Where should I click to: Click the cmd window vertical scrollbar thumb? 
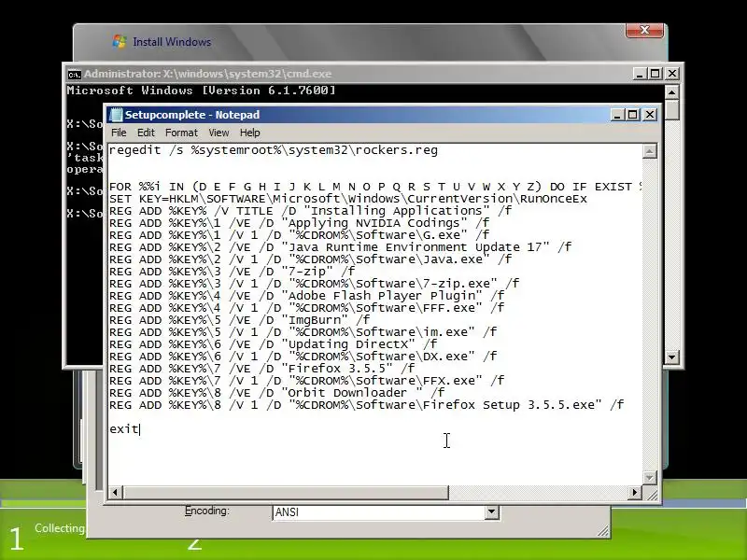pyautogui.click(x=671, y=109)
